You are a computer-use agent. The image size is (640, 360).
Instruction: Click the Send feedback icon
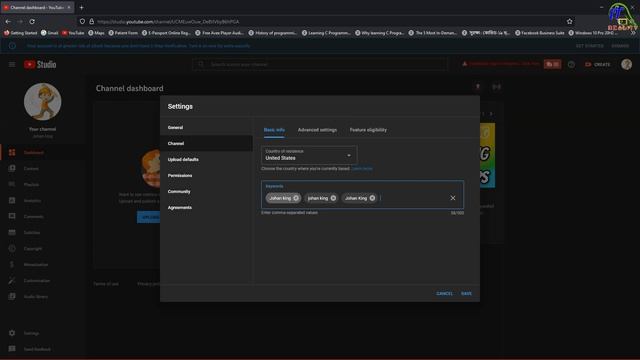point(12,349)
